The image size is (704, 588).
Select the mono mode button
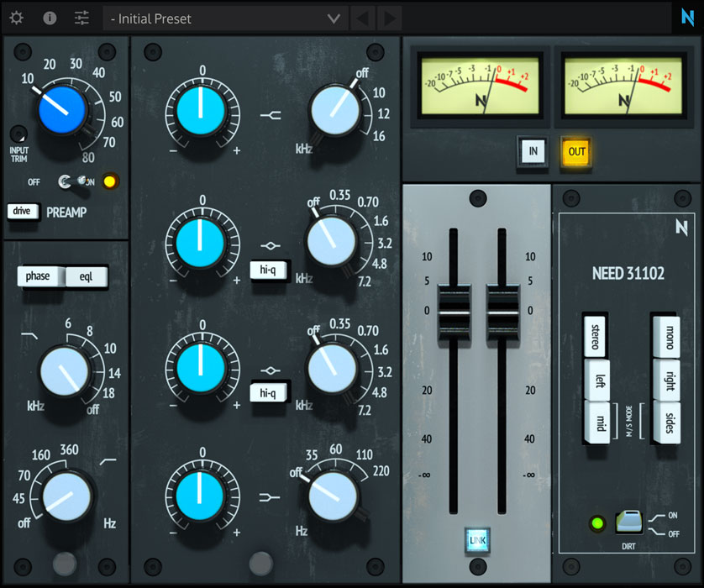[x=667, y=337]
